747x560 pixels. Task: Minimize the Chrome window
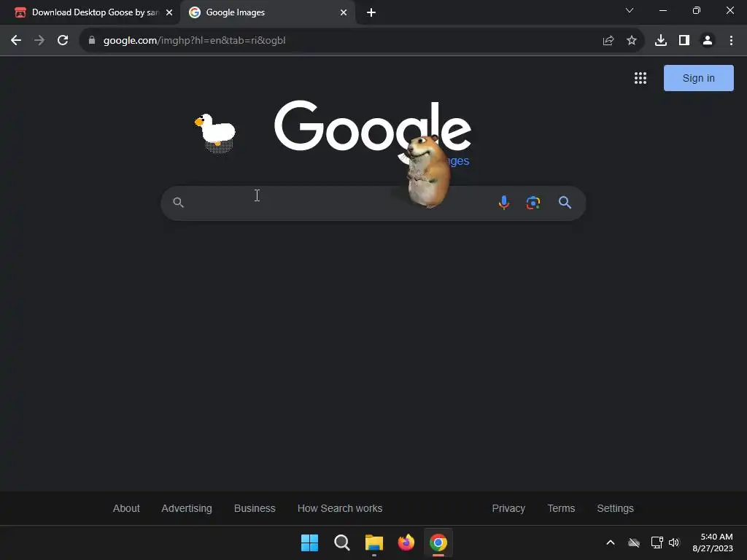click(662, 10)
